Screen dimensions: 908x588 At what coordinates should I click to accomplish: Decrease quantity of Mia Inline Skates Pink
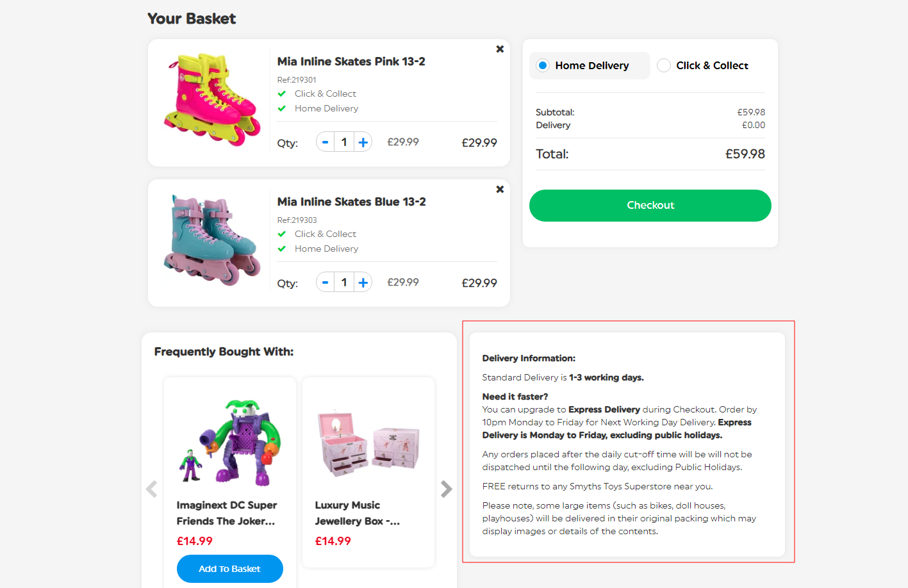tap(326, 142)
